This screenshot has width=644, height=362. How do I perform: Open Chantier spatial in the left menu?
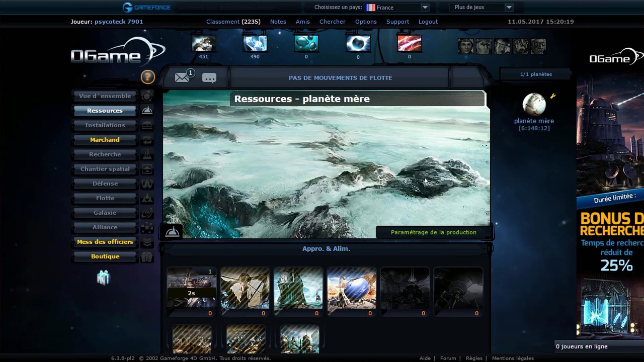click(x=105, y=169)
